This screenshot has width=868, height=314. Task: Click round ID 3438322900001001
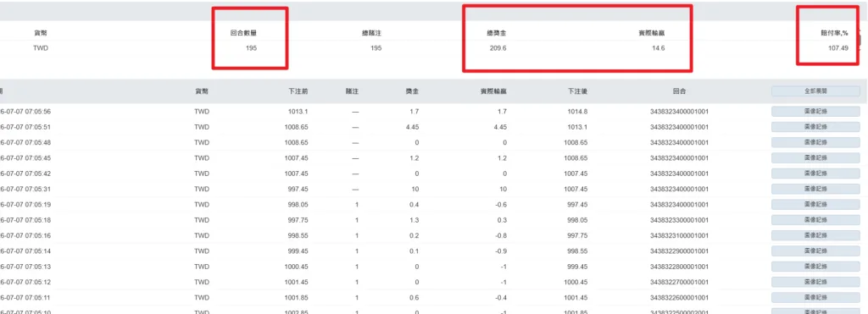pos(680,251)
